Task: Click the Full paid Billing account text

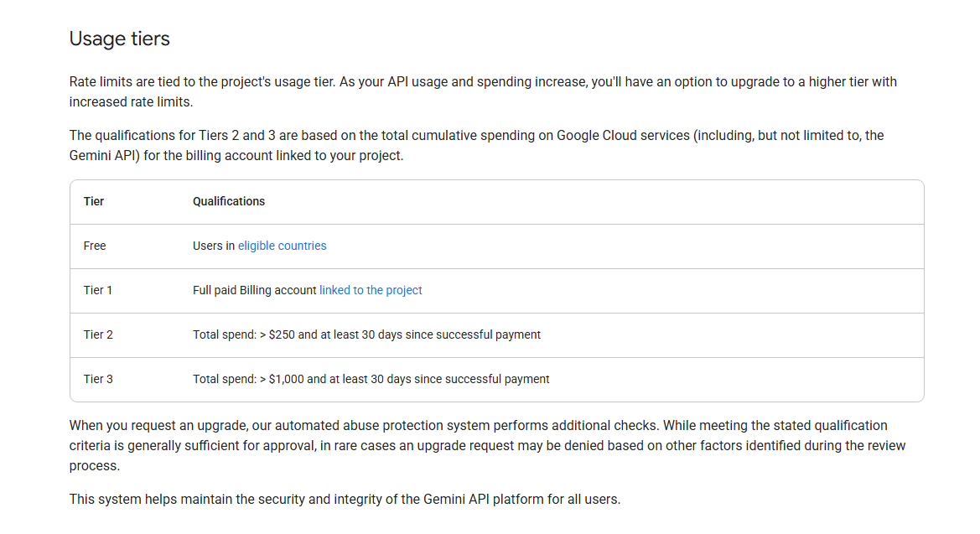Action: coord(255,290)
